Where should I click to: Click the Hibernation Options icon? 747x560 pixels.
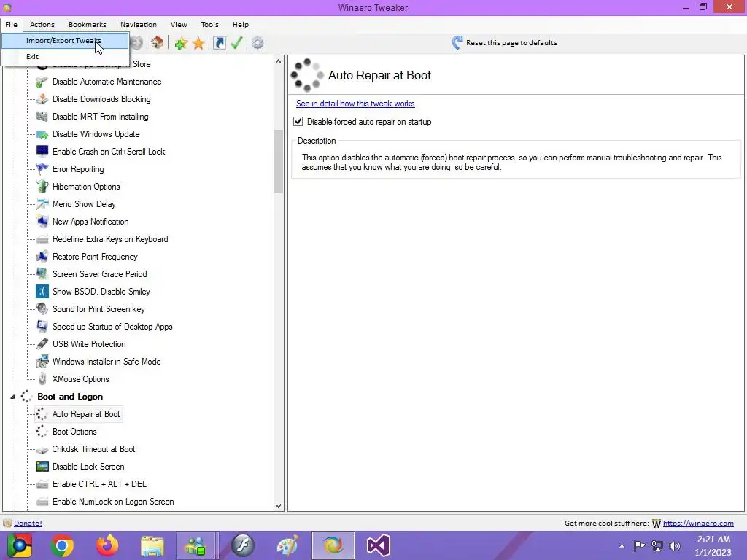click(x=42, y=187)
